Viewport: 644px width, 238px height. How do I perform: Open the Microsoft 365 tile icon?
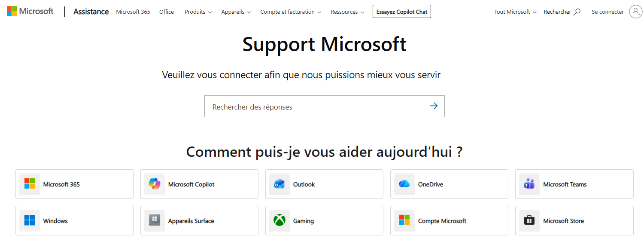(30, 184)
